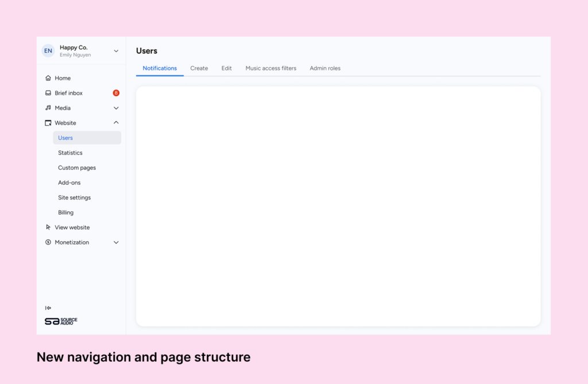Click the Home house icon
Image resolution: width=588 pixels, height=384 pixels.
[x=48, y=78]
